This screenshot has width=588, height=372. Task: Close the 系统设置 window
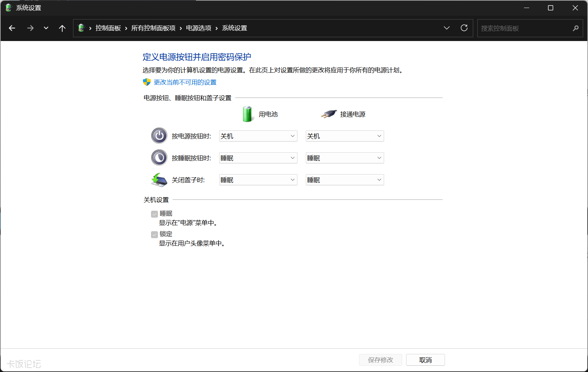(575, 8)
